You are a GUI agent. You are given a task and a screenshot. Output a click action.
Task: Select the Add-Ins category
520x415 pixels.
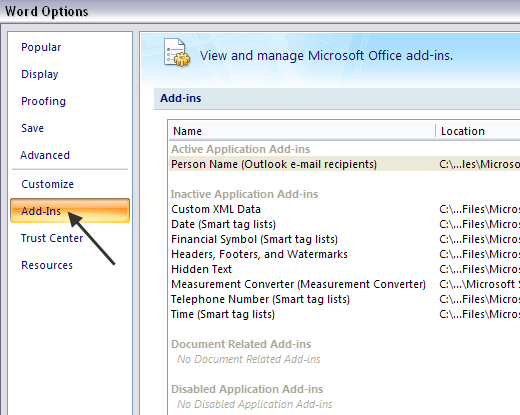coord(70,211)
